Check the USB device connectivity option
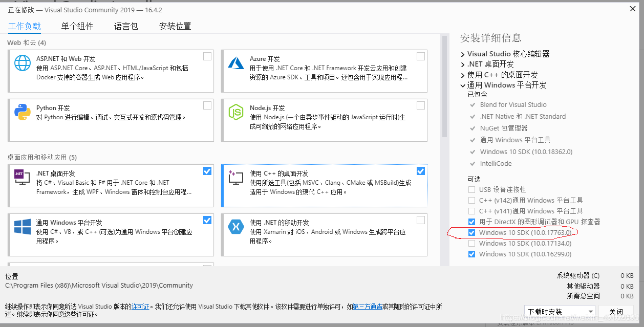Image resolution: width=644 pixels, height=327 pixels. point(471,189)
